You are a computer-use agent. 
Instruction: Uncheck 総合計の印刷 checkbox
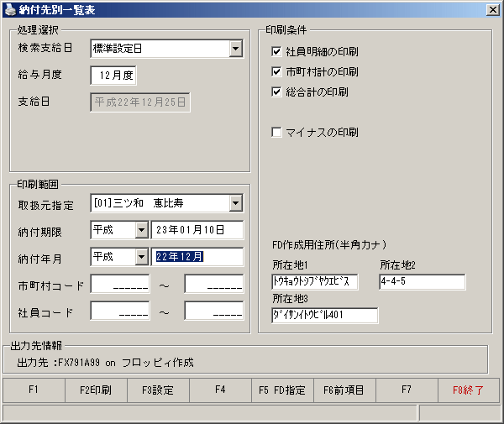coord(276,92)
